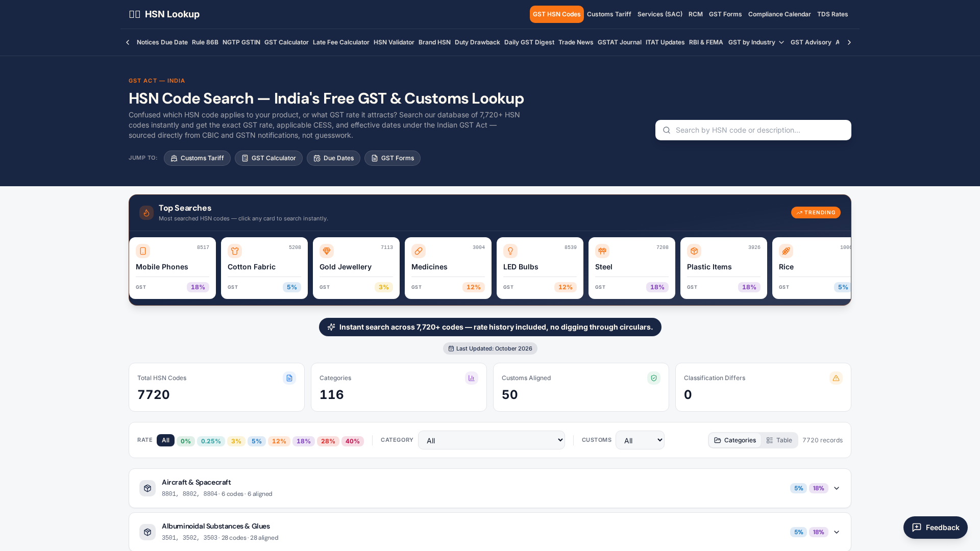This screenshot has height=551, width=980.
Task: Open the TDS Rates nav item
Action: [x=832, y=14]
